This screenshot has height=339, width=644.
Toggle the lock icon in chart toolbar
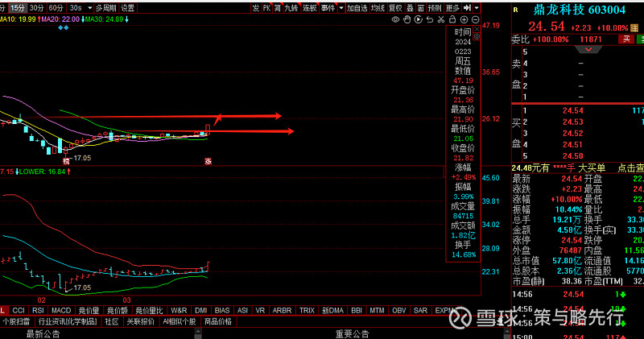pos(452,19)
